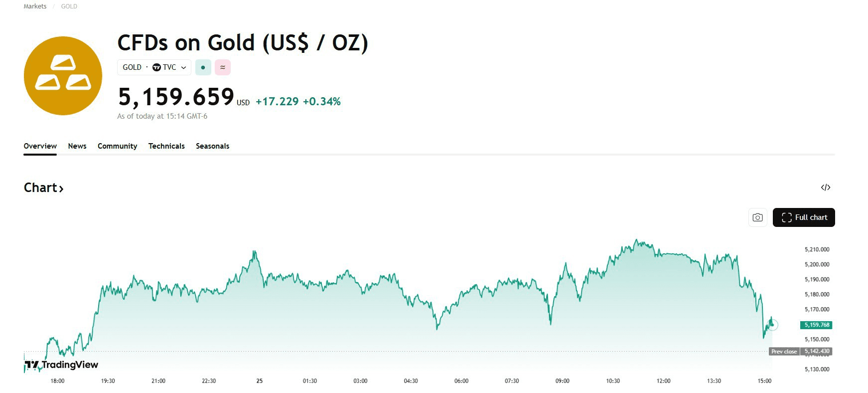Click the Markets breadcrumb link
The width and height of the screenshot is (868, 393).
pos(35,6)
